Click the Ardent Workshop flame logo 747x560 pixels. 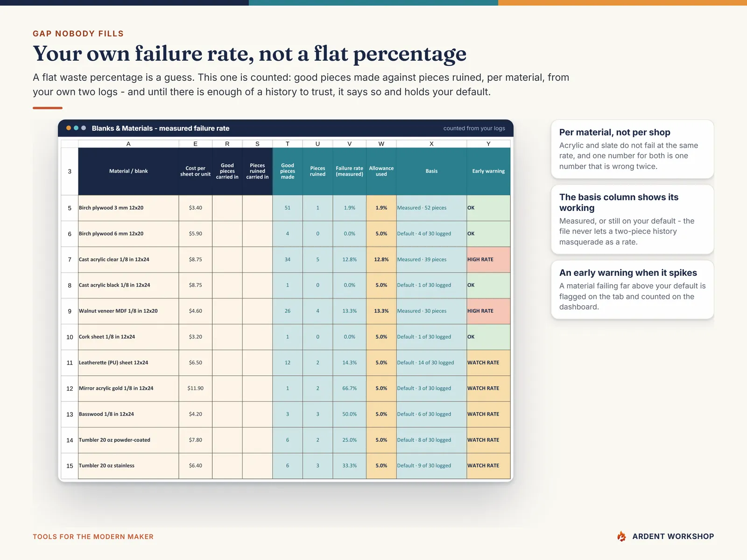click(621, 536)
